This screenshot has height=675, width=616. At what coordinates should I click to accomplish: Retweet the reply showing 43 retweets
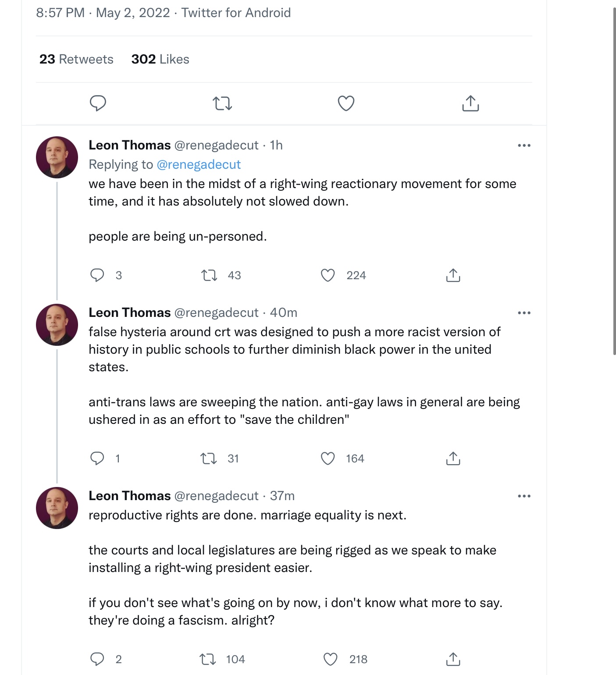tap(209, 275)
